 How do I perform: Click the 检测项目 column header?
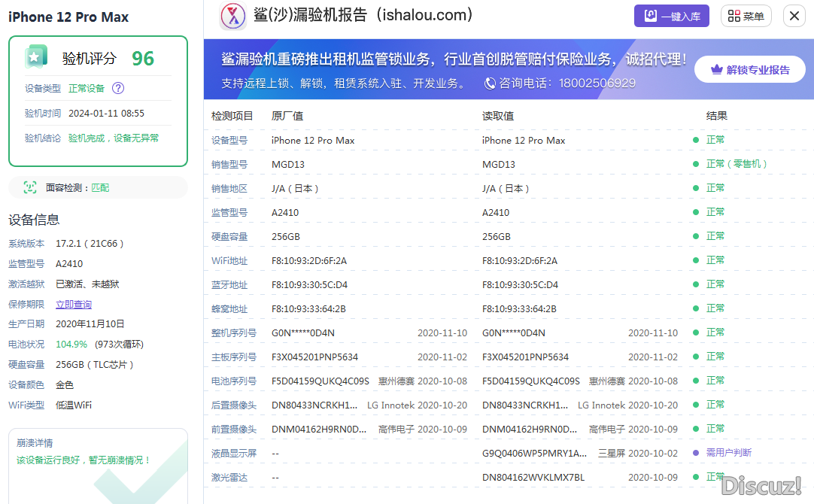pos(232,116)
